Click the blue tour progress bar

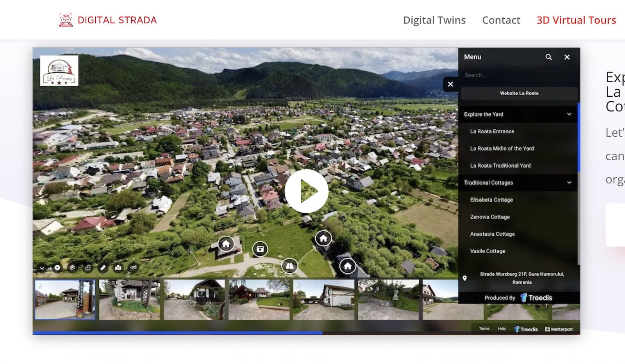(x=178, y=333)
